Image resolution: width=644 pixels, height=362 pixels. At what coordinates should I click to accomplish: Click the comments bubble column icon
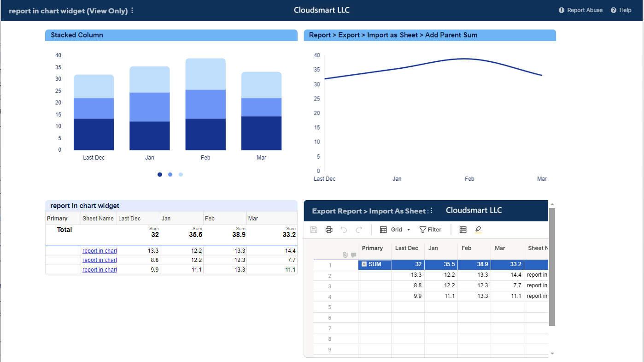[353, 255]
